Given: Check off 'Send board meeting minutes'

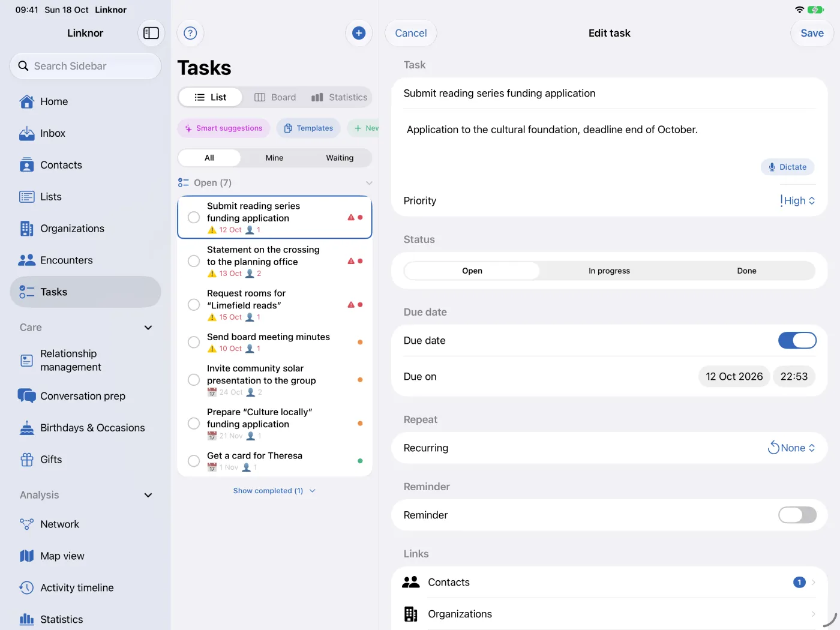Looking at the screenshot, I should tap(194, 342).
